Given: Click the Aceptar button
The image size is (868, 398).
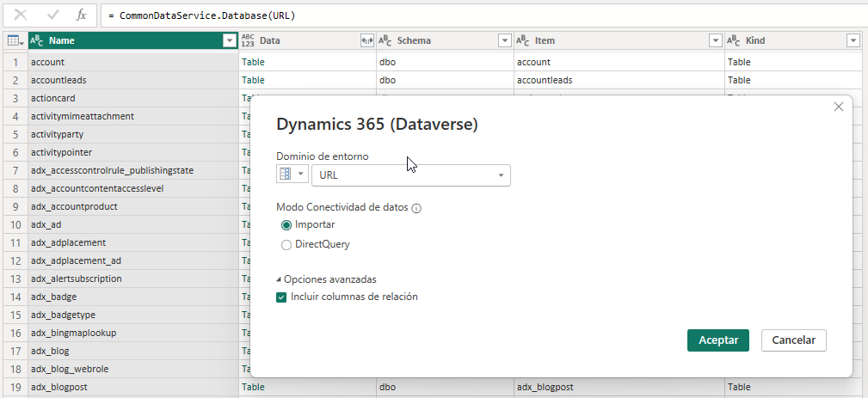Looking at the screenshot, I should (718, 340).
